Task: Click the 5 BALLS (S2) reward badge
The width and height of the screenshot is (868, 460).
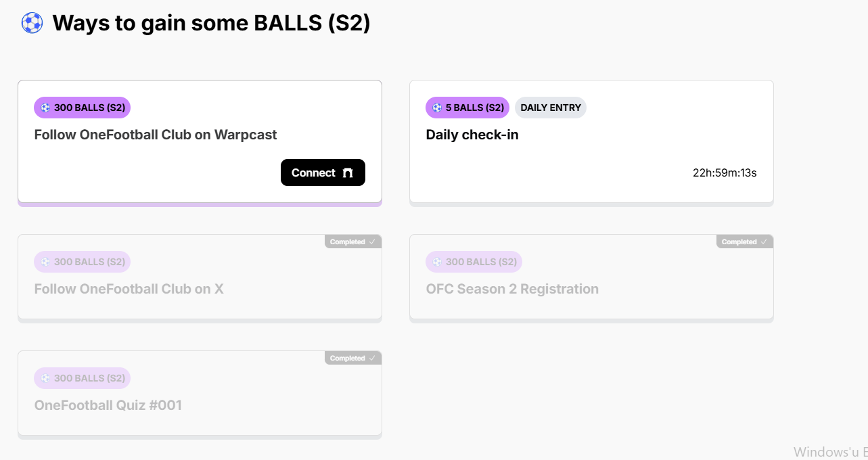Action: [467, 108]
